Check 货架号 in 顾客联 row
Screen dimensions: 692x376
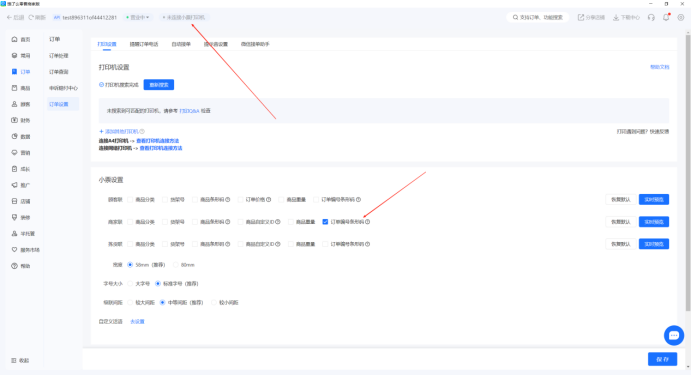165,200
